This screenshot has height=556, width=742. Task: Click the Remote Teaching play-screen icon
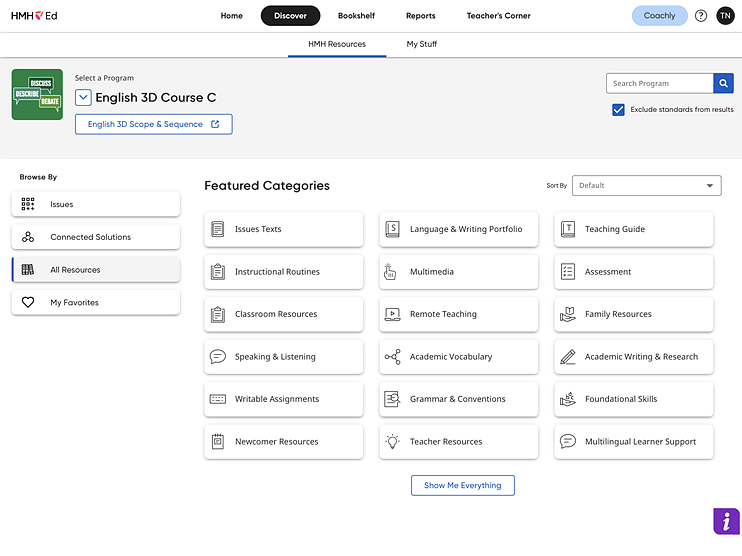[392, 314]
